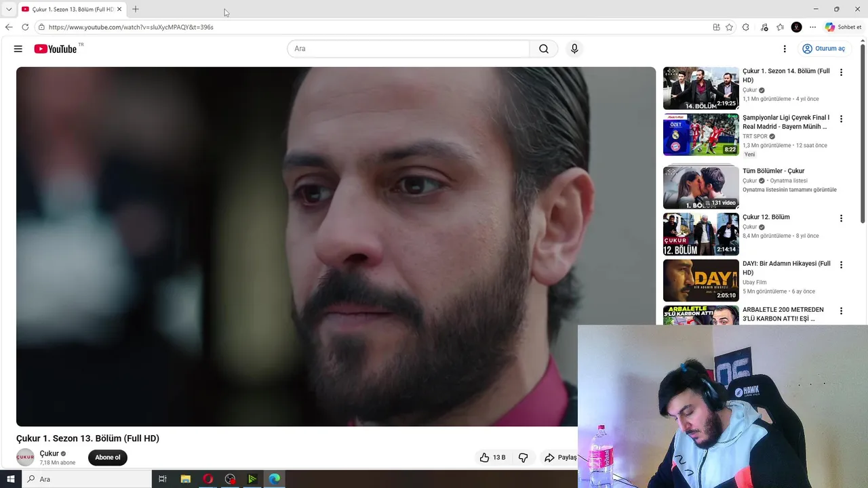
Task: Open Edge settings and more menu
Action: pyautogui.click(x=812, y=27)
